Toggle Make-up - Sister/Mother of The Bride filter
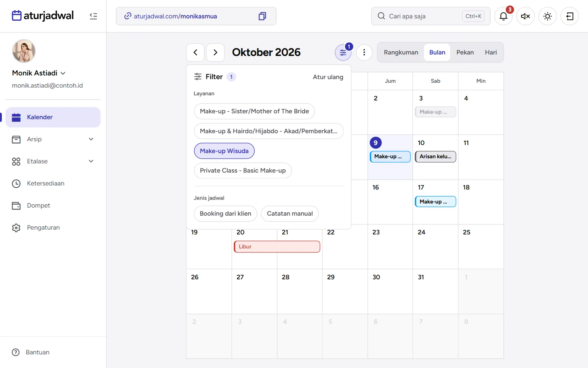The height and width of the screenshot is (368, 588). click(x=254, y=111)
